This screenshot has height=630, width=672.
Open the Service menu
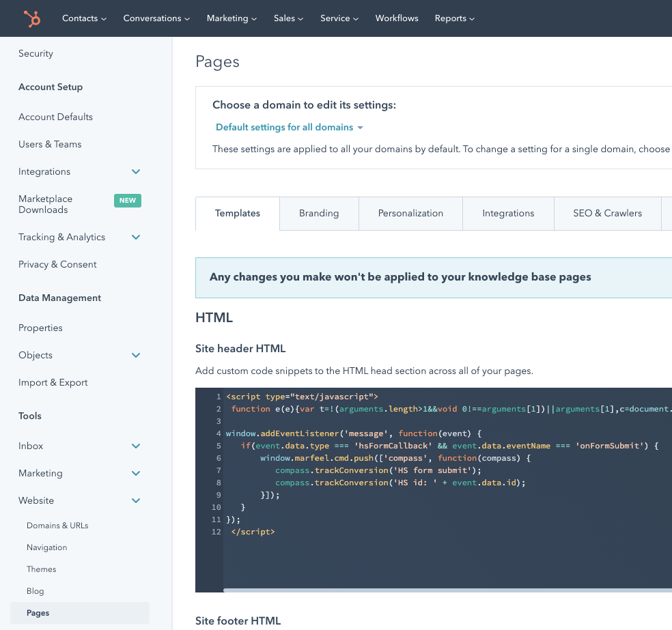(x=339, y=18)
